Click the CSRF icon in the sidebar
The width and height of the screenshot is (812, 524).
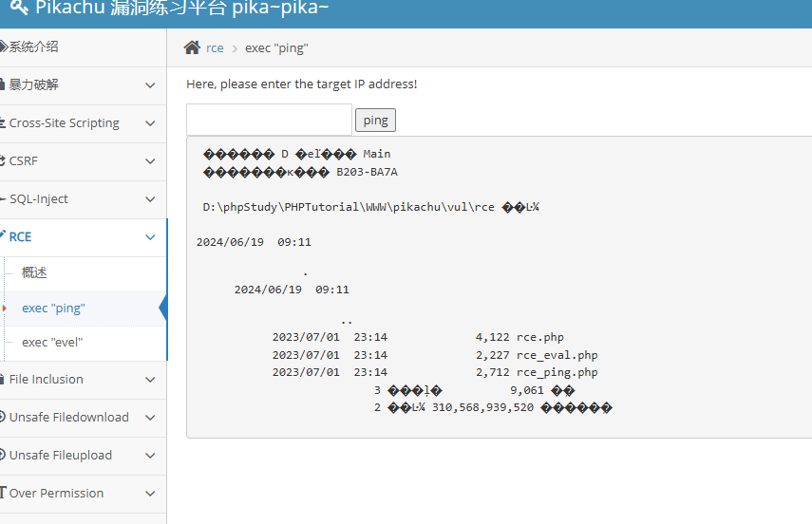point(3,160)
